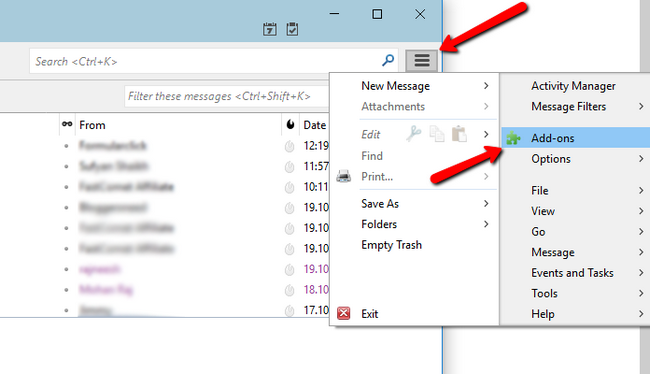Toggle junk status for the 17.10 message

pos(289,310)
